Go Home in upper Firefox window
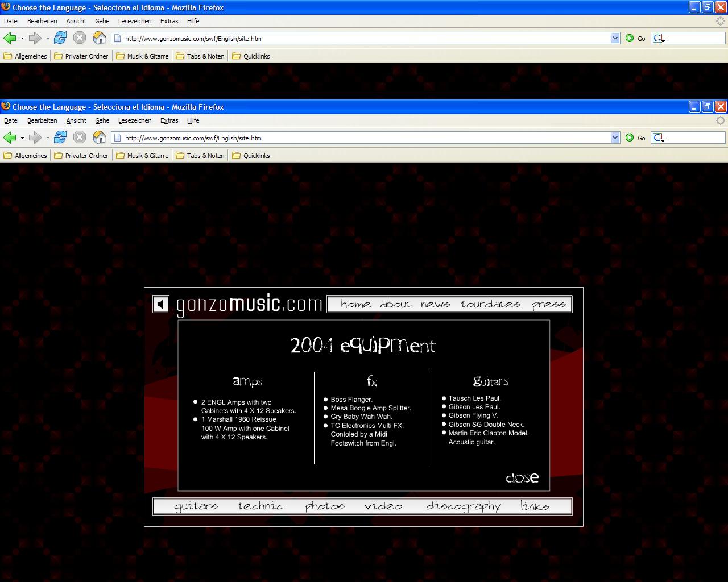This screenshot has width=728, height=582. pos(100,38)
